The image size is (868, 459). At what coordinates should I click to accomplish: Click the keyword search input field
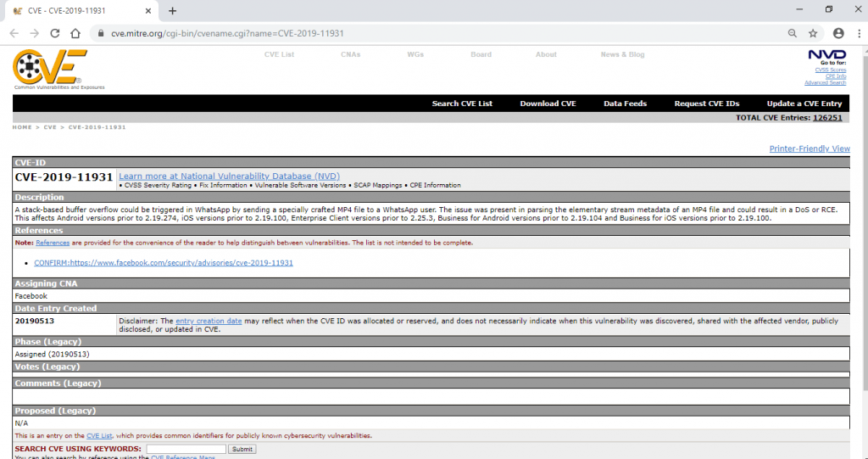pyautogui.click(x=186, y=449)
